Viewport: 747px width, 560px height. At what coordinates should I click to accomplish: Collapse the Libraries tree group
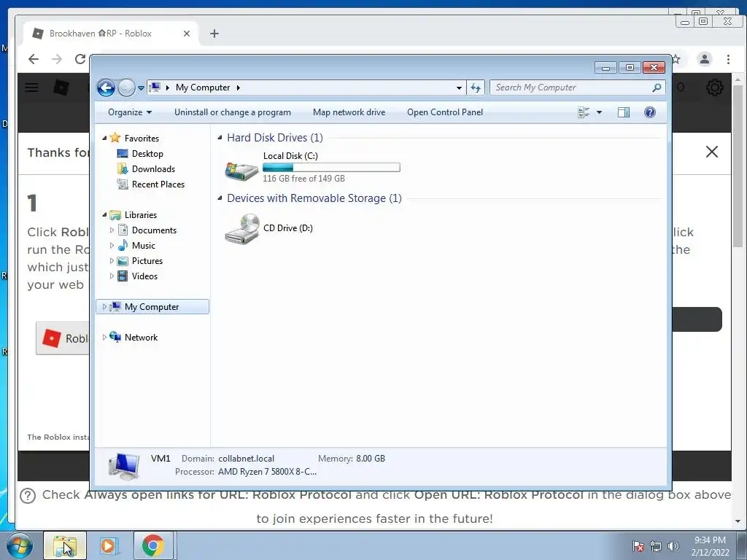coord(104,215)
